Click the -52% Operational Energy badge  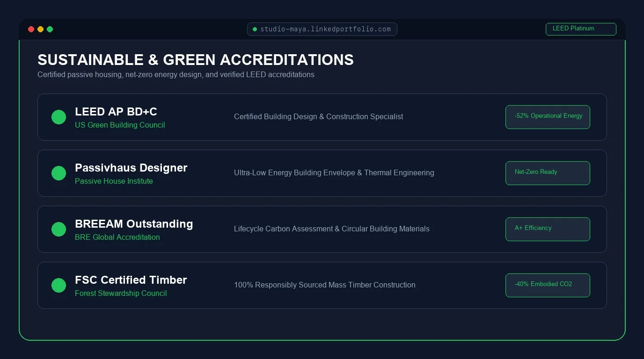pos(548,117)
